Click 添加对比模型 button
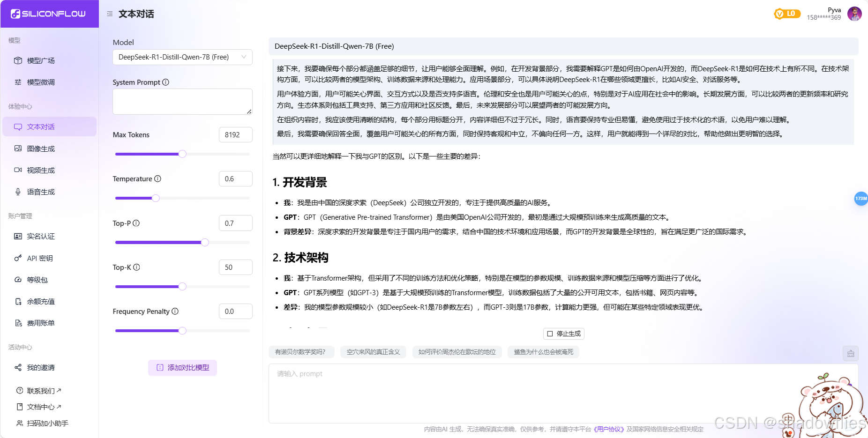The height and width of the screenshot is (438, 868). 182,368
